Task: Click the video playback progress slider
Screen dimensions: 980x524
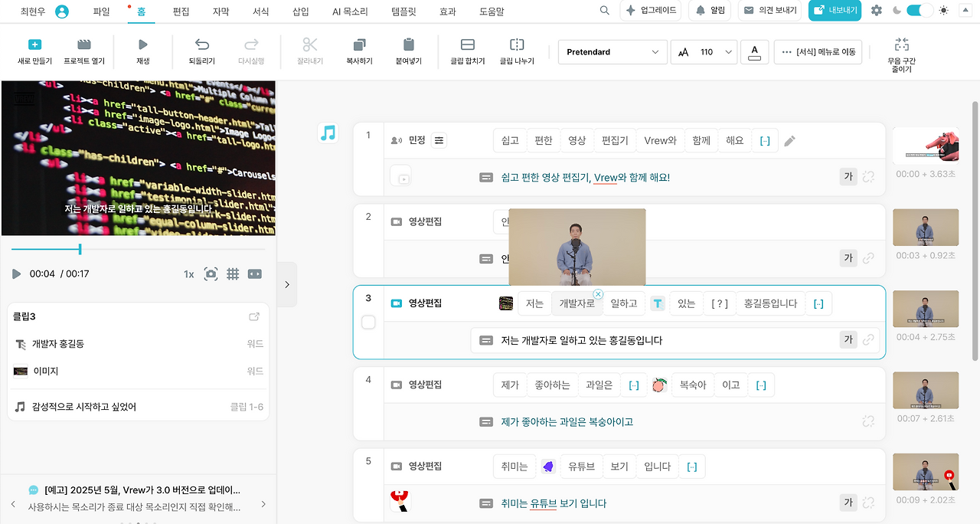Action: [138, 249]
